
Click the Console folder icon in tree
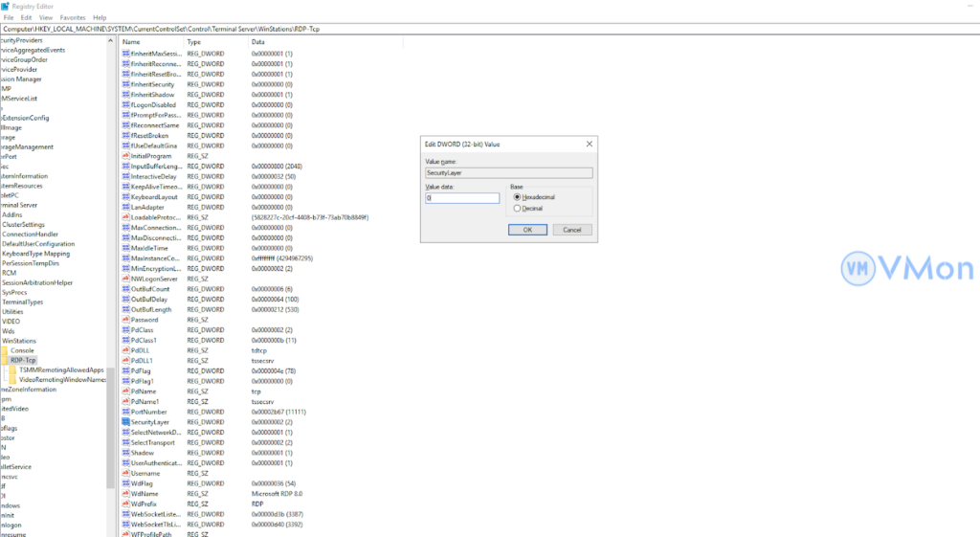tap(5, 350)
